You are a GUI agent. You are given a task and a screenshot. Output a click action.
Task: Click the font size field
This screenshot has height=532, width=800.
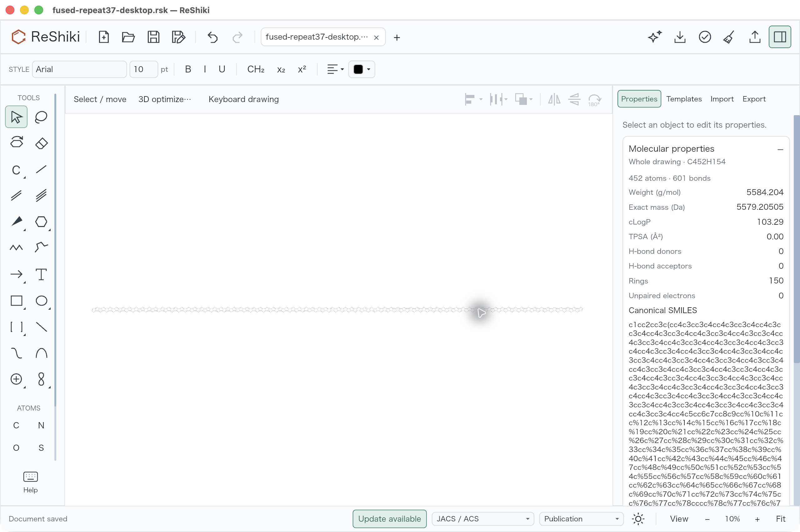point(144,69)
